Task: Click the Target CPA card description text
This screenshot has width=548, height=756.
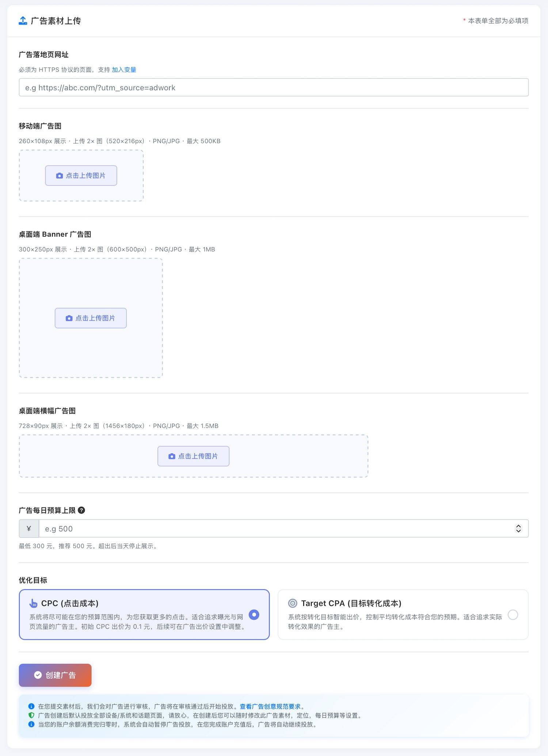Action: 395,621
